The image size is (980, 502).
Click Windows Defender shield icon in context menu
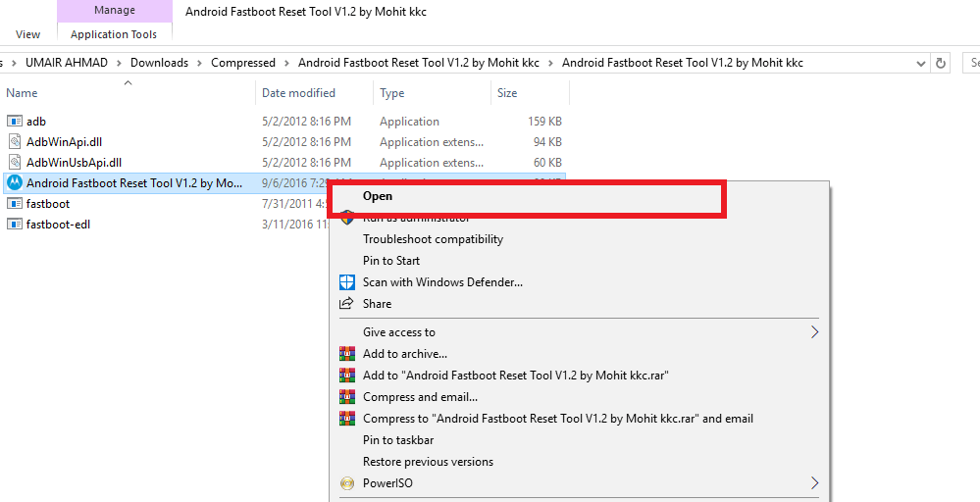click(347, 282)
